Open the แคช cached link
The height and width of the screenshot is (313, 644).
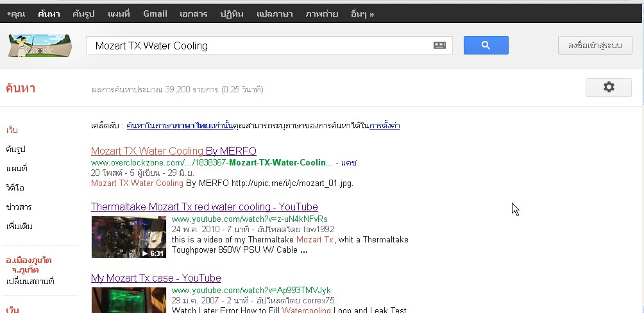349,163
